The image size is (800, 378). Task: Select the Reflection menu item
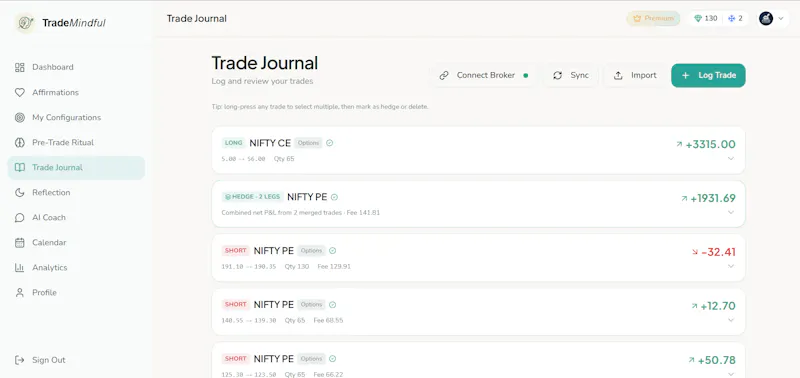click(x=76, y=192)
